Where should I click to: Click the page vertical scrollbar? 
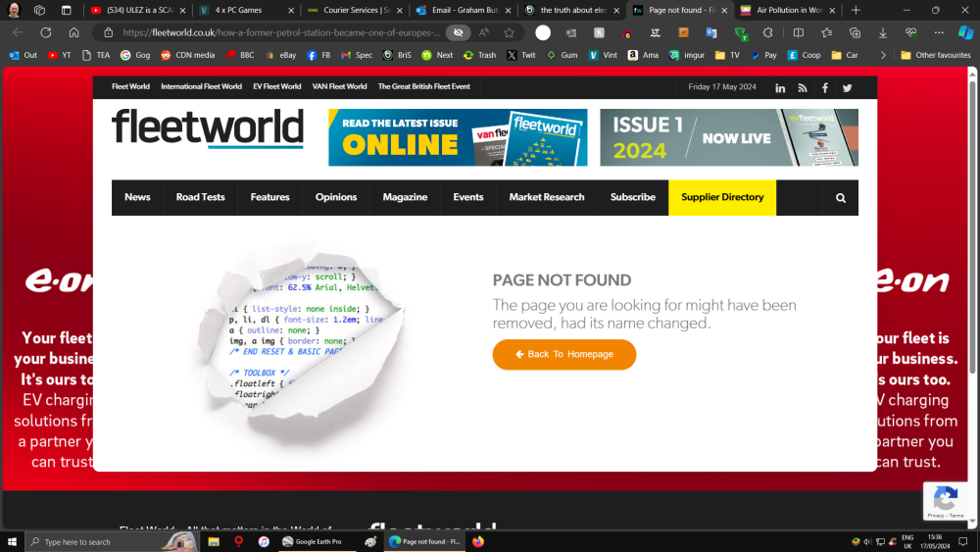click(x=972, y=226)
